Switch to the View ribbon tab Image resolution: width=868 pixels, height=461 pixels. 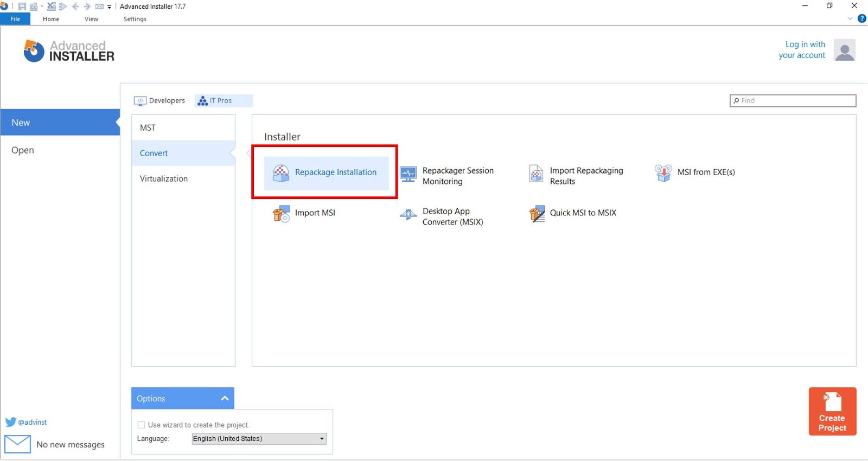tap(91, 19)
